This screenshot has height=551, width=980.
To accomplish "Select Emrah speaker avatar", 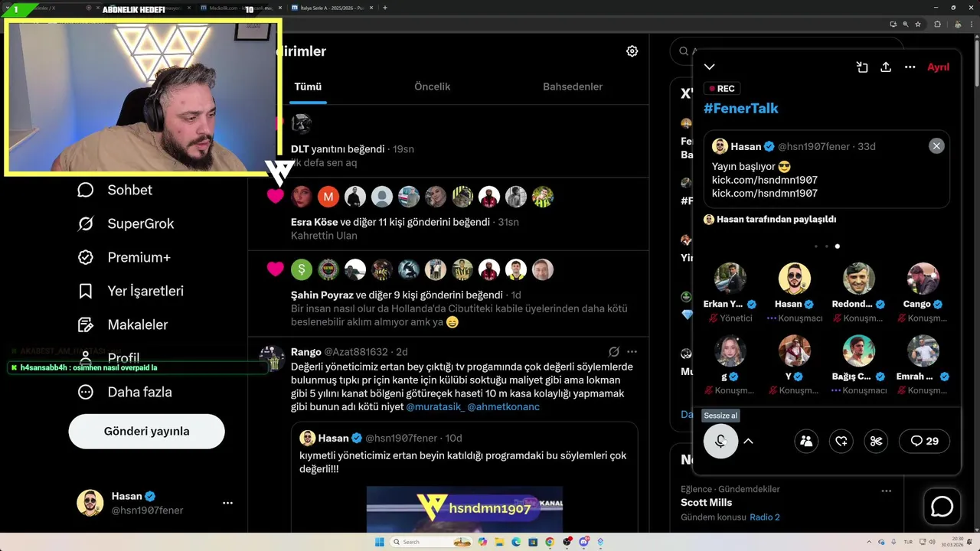I will 923,351.
